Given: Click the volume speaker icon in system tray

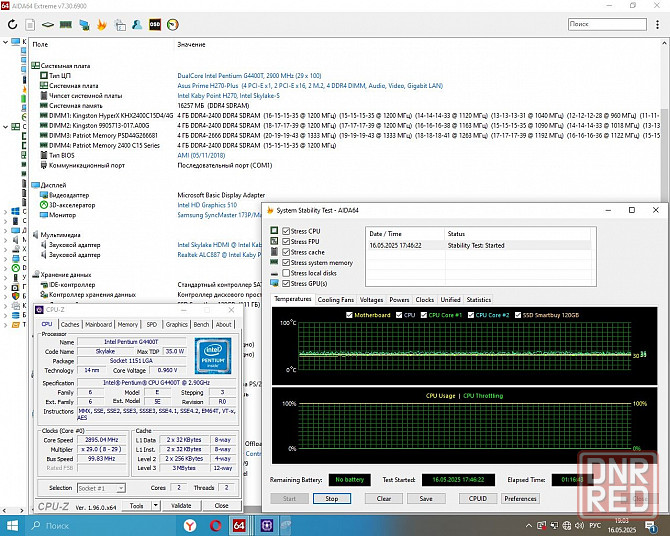Looking at the screenshot, I should coord(579,526).
